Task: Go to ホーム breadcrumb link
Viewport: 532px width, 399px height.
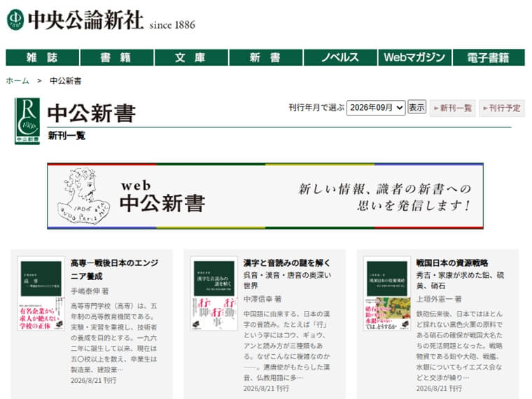Action: (17, 80)
